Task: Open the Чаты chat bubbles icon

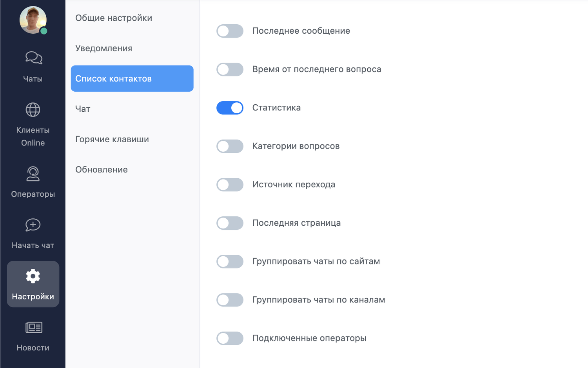Action: [34, 58]
